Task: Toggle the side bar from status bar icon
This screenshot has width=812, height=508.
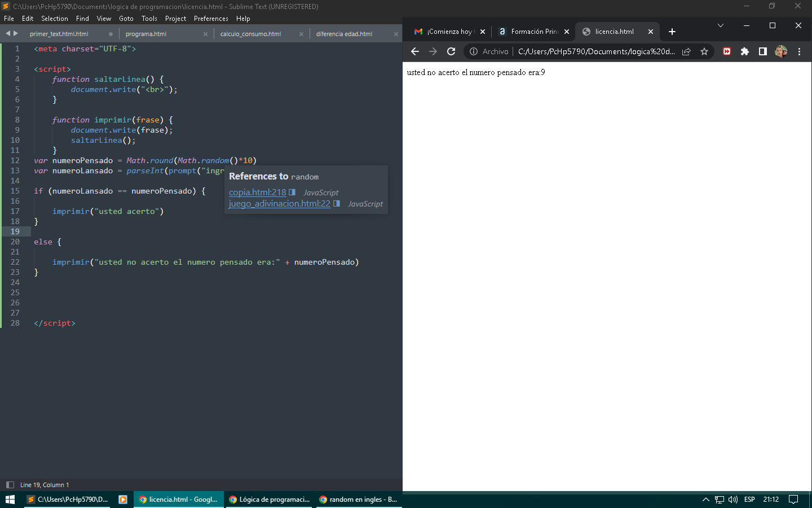Action: tap(10, 485)
